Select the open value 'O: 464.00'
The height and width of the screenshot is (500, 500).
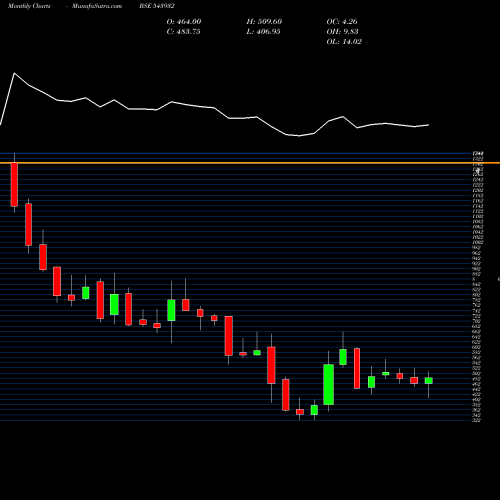click(x=184, y=22)
